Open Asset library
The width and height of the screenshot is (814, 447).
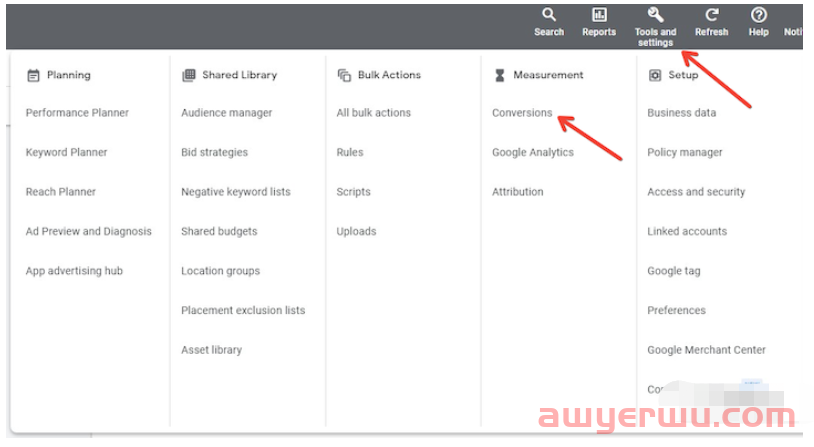[x=211, y=350]
